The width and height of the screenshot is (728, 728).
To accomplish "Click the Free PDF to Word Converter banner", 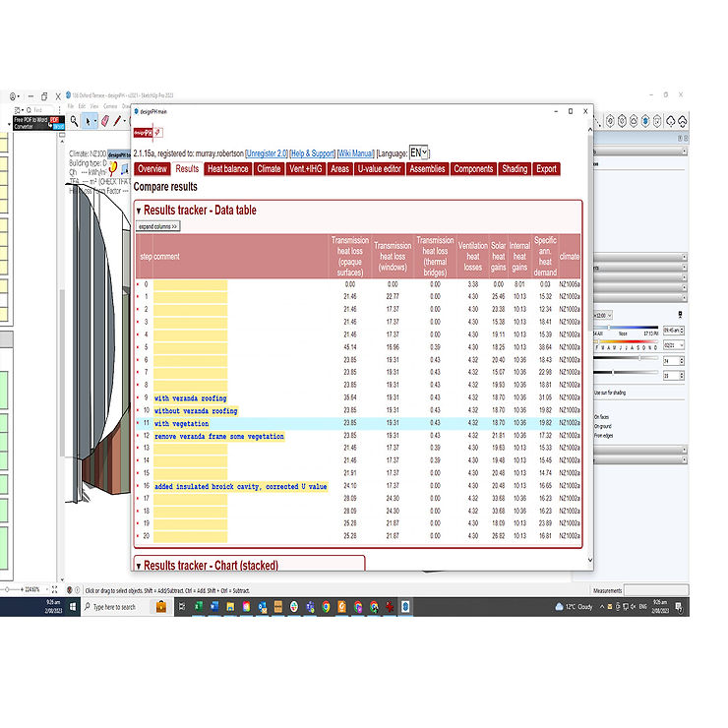I will [38, 123].
